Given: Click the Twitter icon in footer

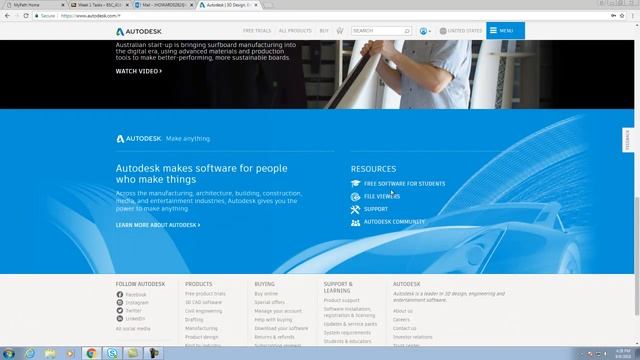Looking at the screenshot, I should pyautogui.click(x=120, y=310).
